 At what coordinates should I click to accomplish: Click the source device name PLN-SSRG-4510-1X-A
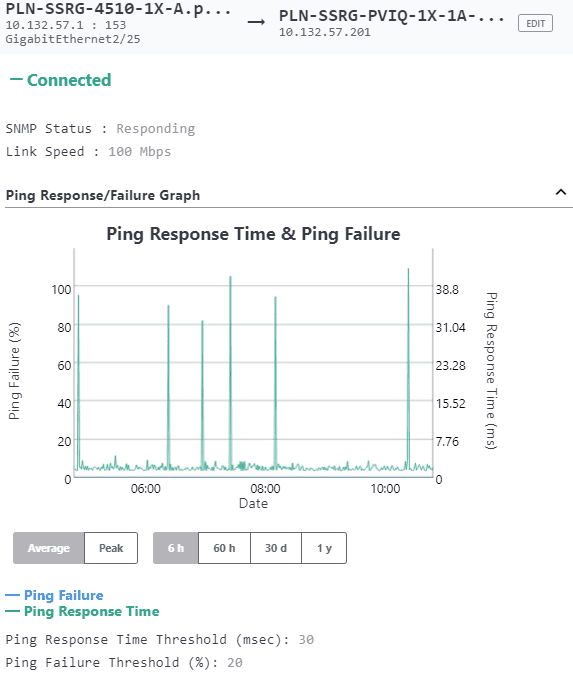click(x=118, y=9)
